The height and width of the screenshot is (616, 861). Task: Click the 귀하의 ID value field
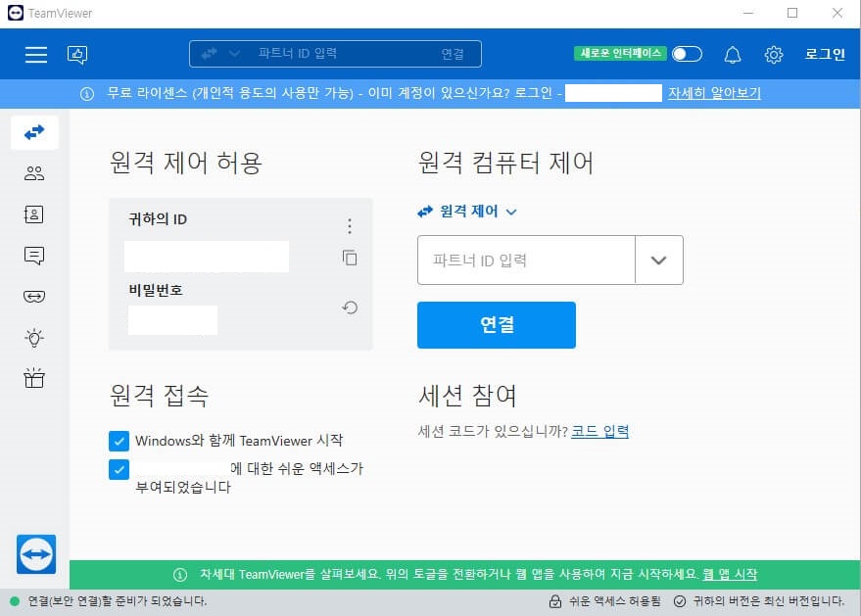tap(207, 257)
